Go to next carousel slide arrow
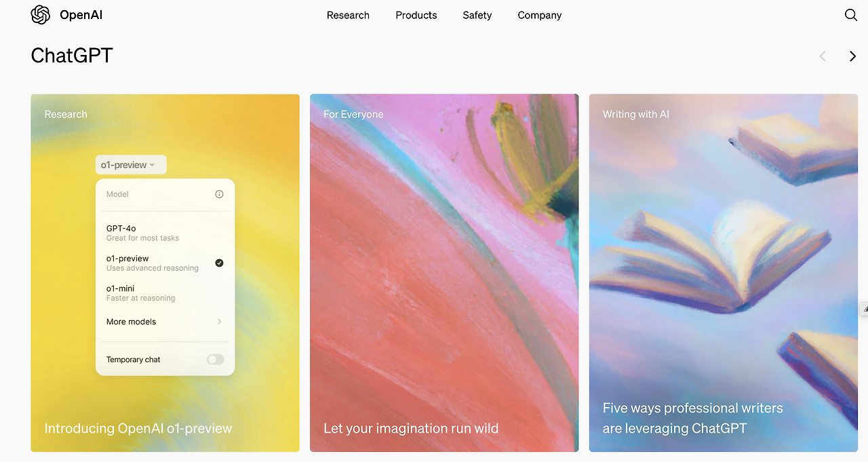This screenshot has height=462, width=868. [x=852, y=56]
